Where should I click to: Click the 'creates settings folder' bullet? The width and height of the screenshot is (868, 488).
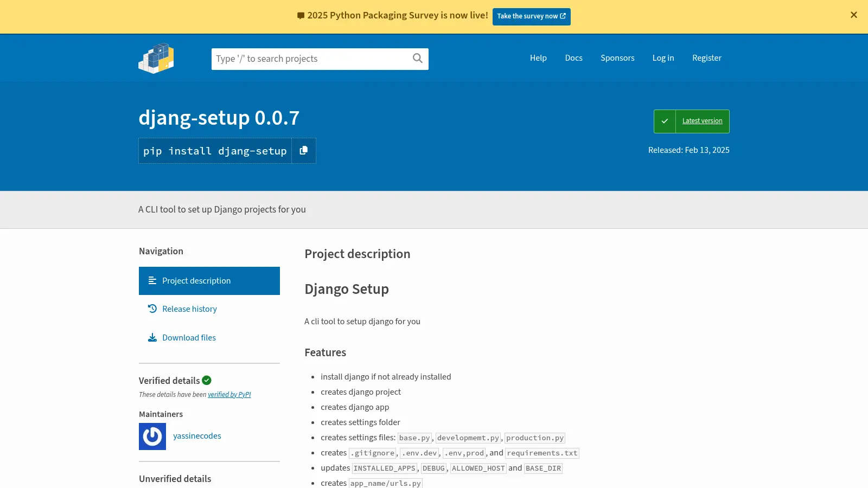pos(360,422)
